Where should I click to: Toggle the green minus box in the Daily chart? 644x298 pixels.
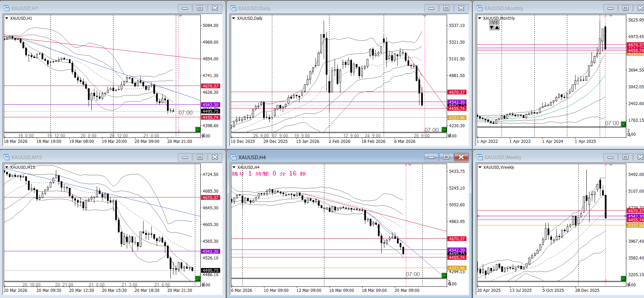[444, 129]
